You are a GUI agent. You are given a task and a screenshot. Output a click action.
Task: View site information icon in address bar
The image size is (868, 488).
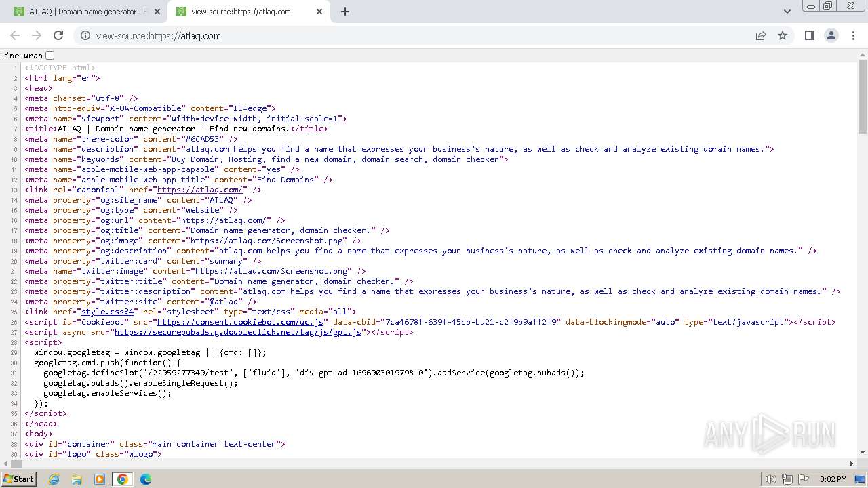[x=85, y=36]
